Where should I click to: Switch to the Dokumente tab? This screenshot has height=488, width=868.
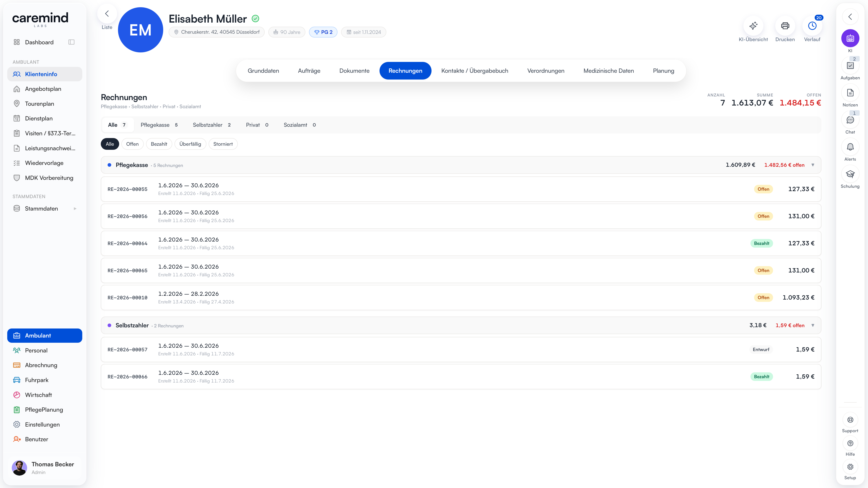point(354,71)
